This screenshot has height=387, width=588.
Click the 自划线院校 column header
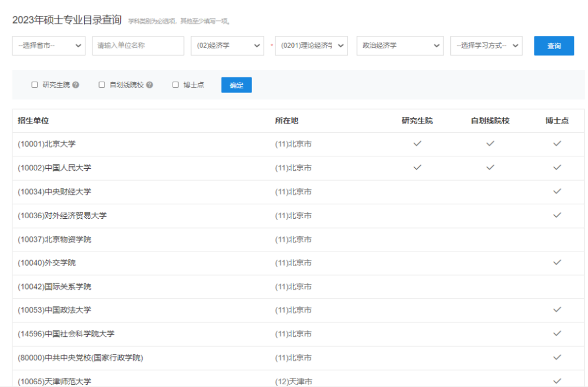pos(490,121)
